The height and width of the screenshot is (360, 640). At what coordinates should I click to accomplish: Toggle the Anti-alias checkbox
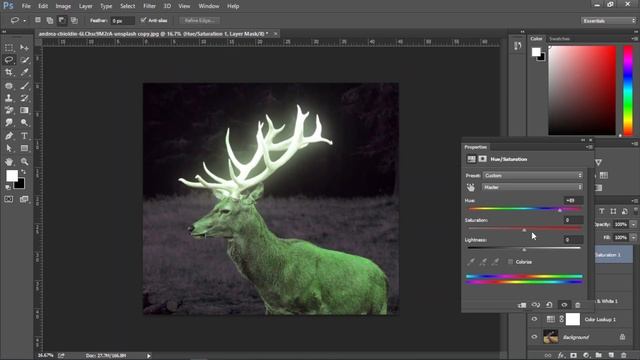[143, 20]
